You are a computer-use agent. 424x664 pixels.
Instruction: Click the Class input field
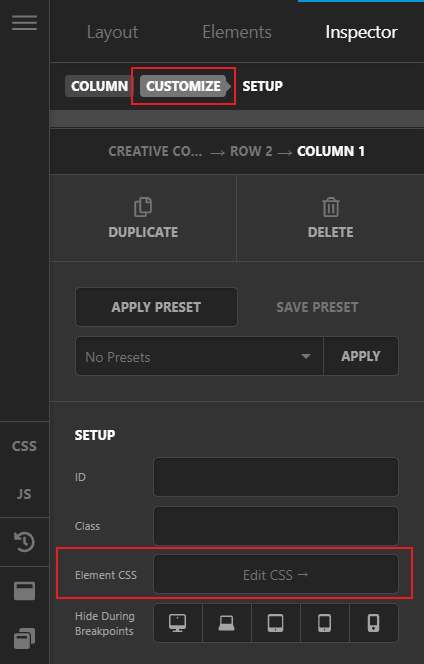tap(276, 526)
